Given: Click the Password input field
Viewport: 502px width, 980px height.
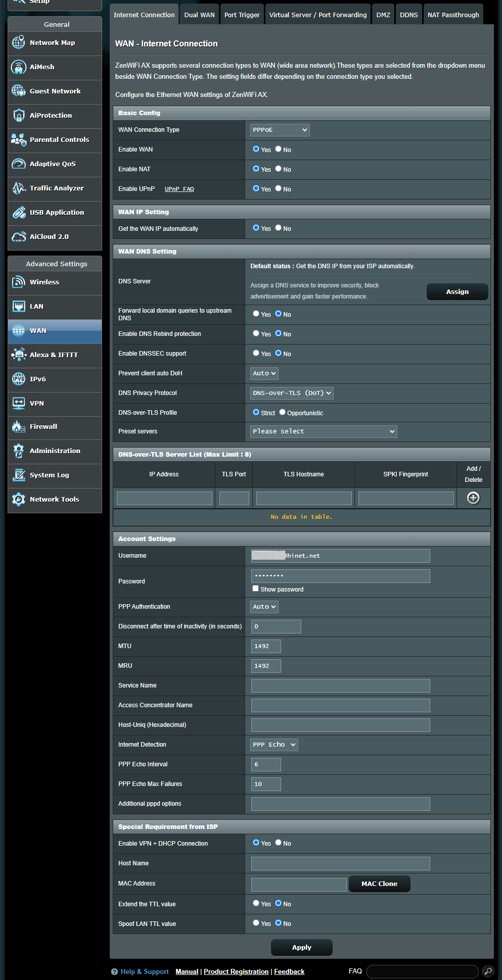Looking at the screenshot, I should (x=341, y=576).
